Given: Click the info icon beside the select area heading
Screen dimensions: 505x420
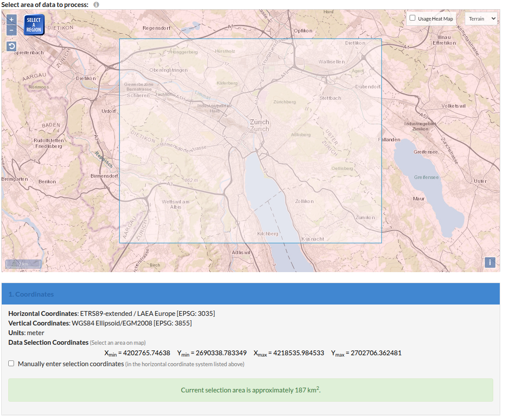Looking at the screenshot, I should click(96, 5).
